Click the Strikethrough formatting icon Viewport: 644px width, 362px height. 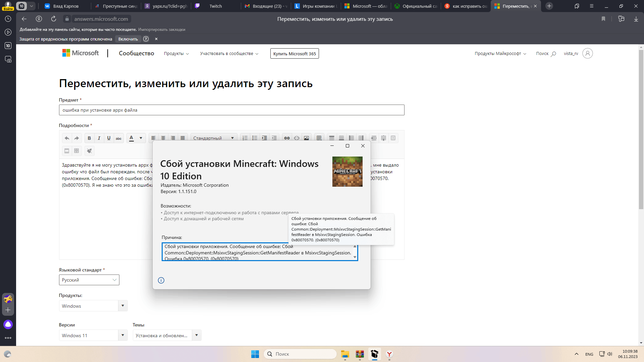pyautogui.click(x=118, y=137)
